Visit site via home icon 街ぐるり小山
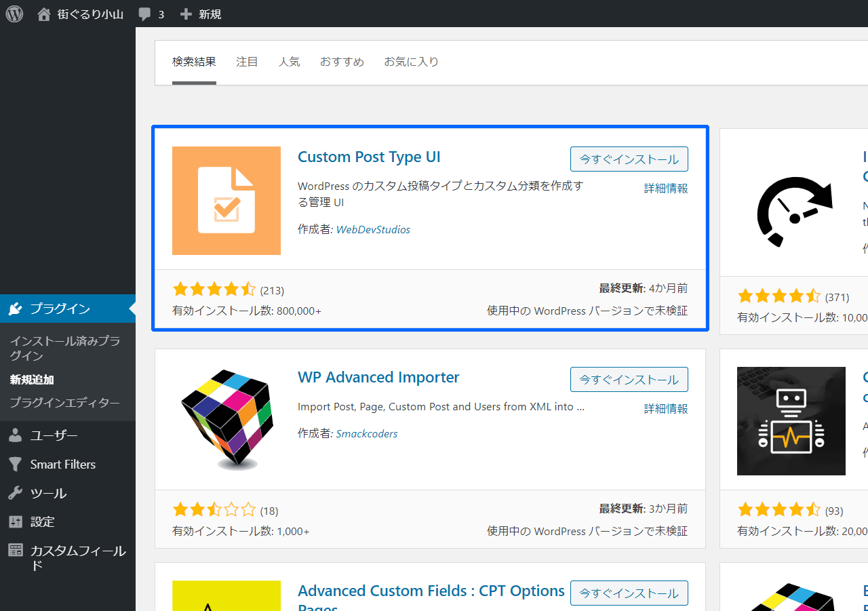 tap(81, 14)
